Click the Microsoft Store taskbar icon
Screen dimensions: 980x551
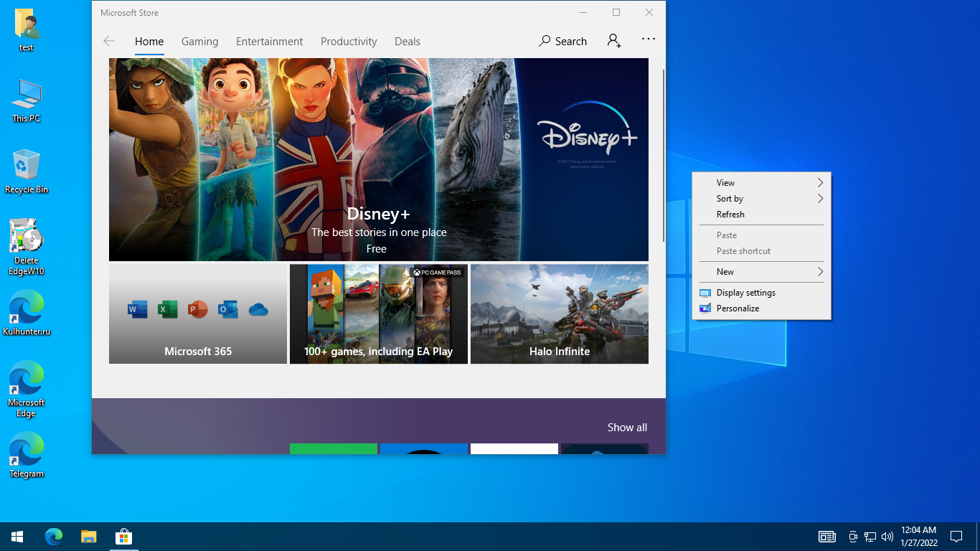[x=123, y=537]
